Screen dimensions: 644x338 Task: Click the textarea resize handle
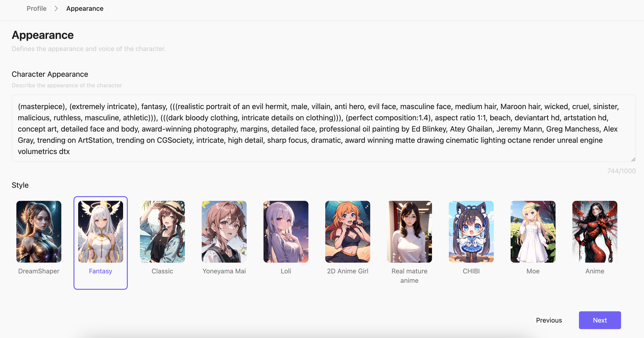633,159
